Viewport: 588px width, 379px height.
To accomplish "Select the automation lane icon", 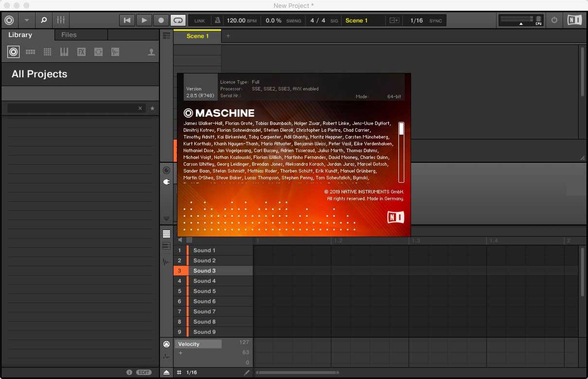I will coord(167,357).
